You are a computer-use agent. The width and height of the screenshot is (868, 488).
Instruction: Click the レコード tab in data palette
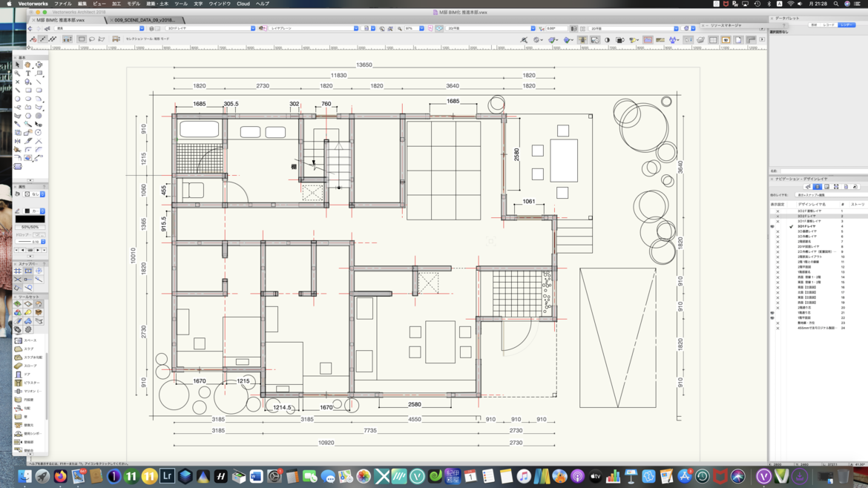click(x=829, y=24)
